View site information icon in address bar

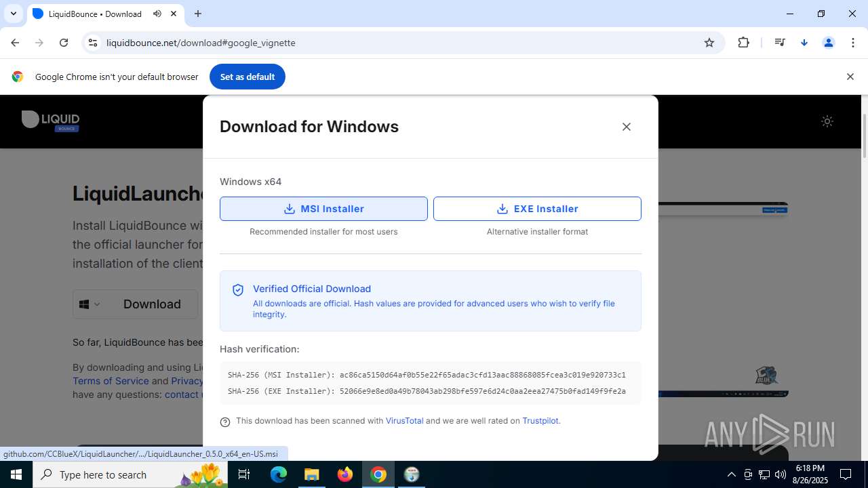pos(93,43)
